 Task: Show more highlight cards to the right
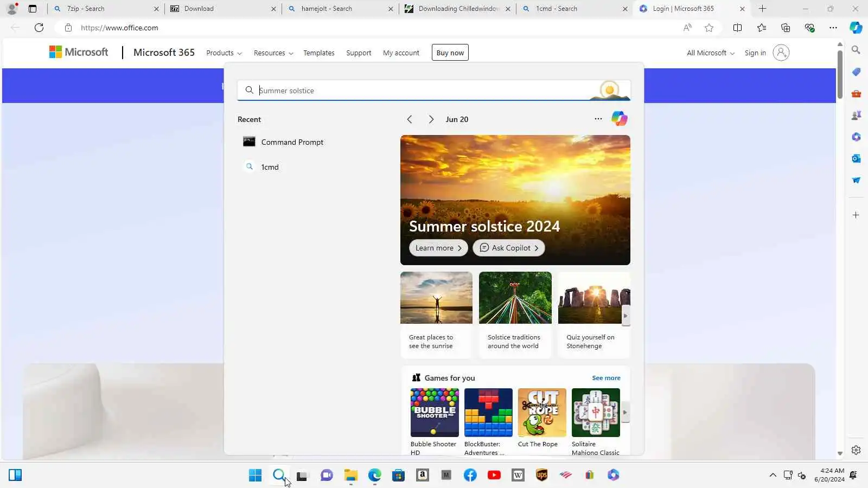tap(626, 316)
